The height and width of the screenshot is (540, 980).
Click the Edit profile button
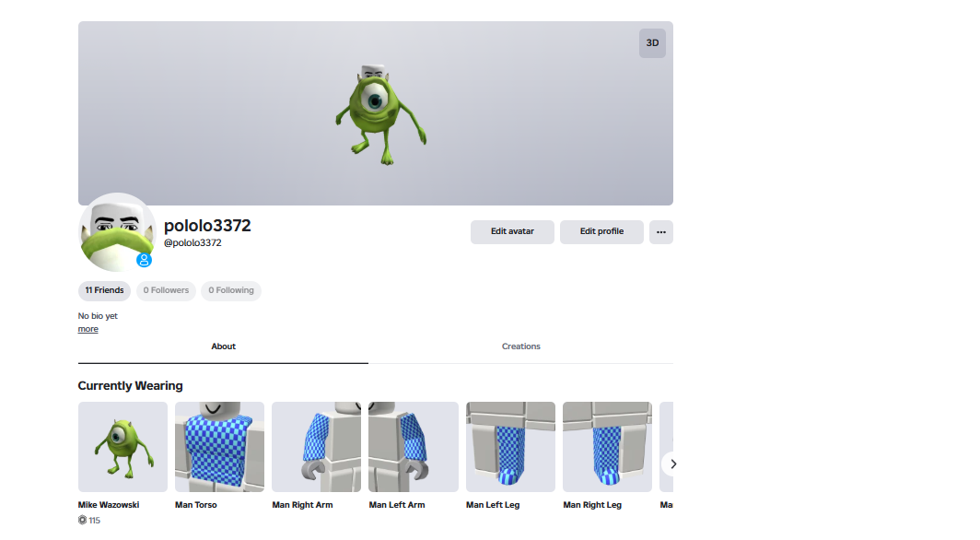pyautogui.click(x=601, y=232)
